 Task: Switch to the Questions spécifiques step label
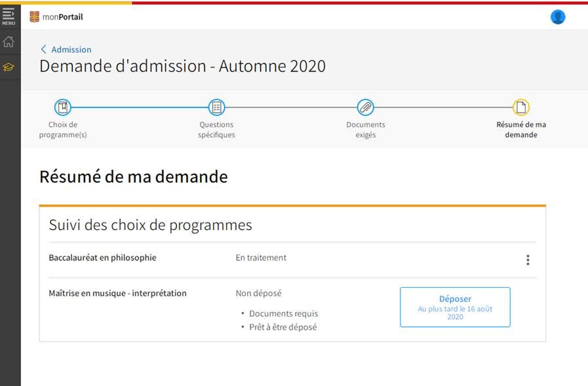(x=216, y=130)
